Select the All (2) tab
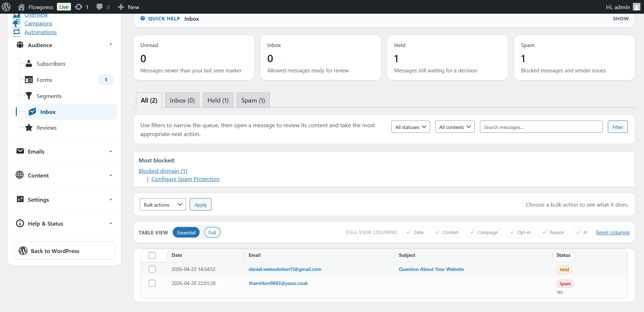 (149, 100)
